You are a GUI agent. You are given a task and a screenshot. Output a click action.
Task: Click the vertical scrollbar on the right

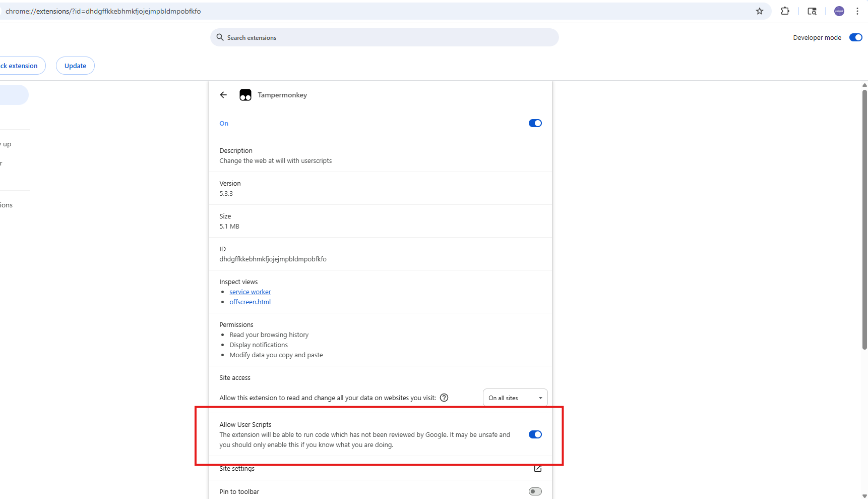(x=864, y=217)
